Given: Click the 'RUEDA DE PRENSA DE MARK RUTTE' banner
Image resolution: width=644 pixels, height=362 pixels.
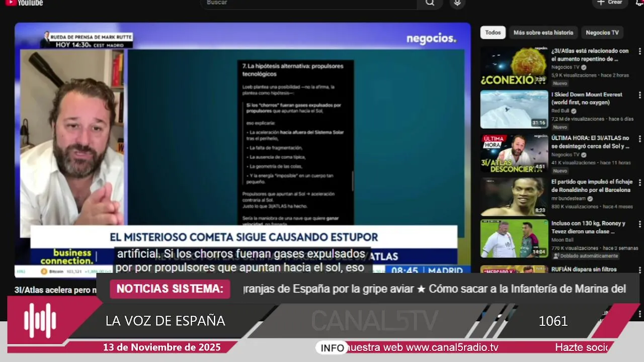Looking at the screenshot, I should click(91, 37).
